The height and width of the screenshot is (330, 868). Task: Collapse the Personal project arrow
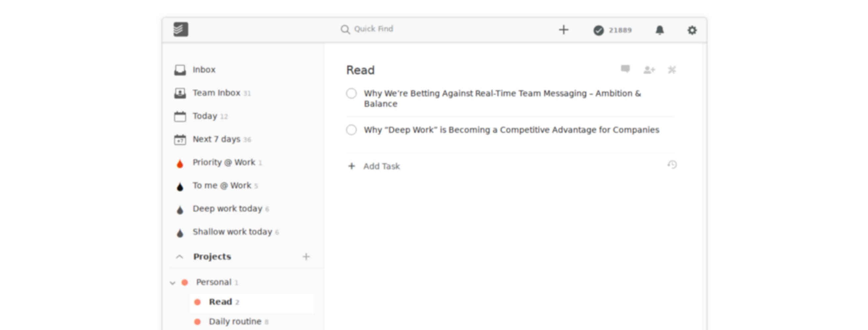point(173,282)
